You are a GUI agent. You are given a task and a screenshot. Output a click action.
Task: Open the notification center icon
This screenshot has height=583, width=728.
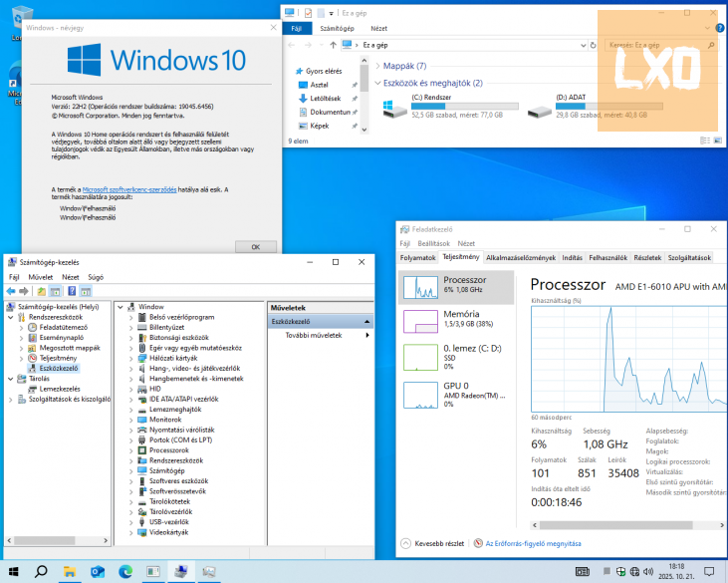coord(709,571)
